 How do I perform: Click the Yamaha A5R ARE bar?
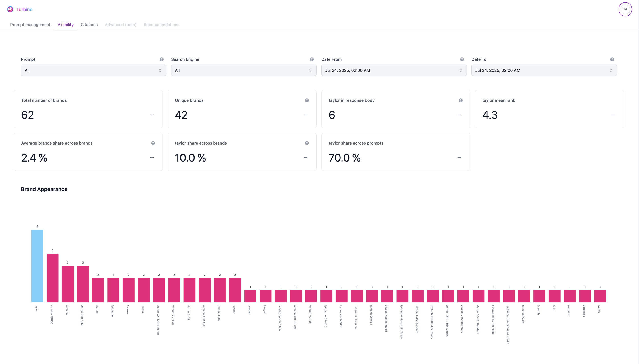[x=205, y=290]
